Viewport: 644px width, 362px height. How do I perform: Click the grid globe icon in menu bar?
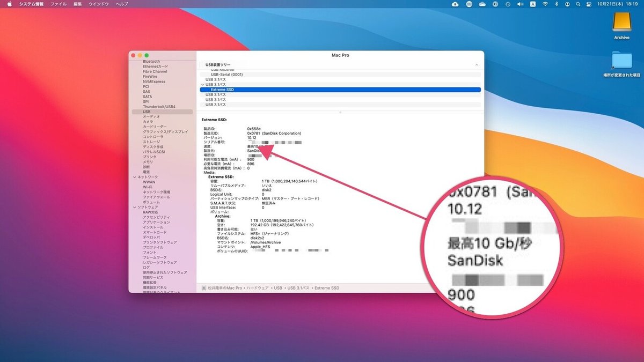tap(470, 4)
